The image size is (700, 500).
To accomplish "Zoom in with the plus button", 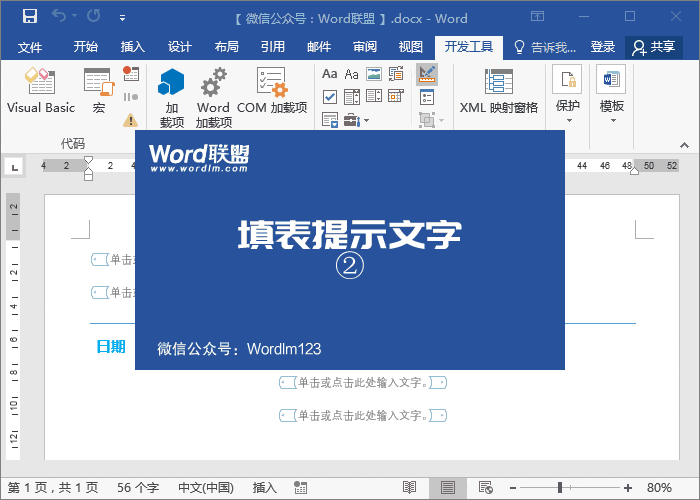I will click(x=628, y=488).
